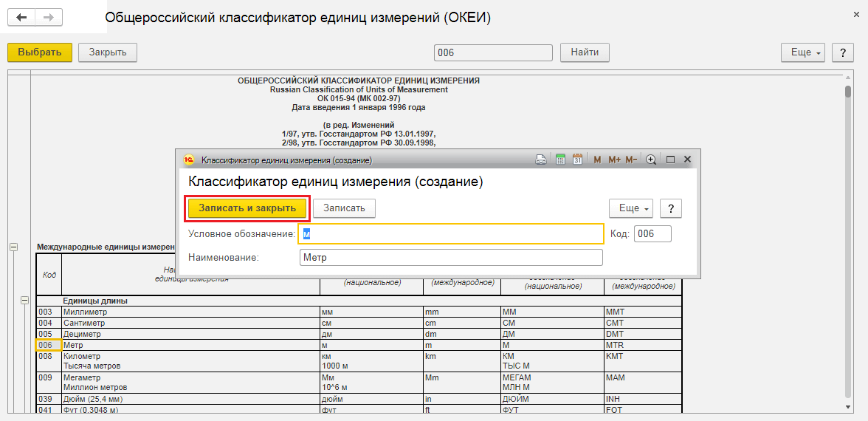This screenshot has width=868, height=421.
Task: Go back with the left arrow button
Action: tap(21, 17)
